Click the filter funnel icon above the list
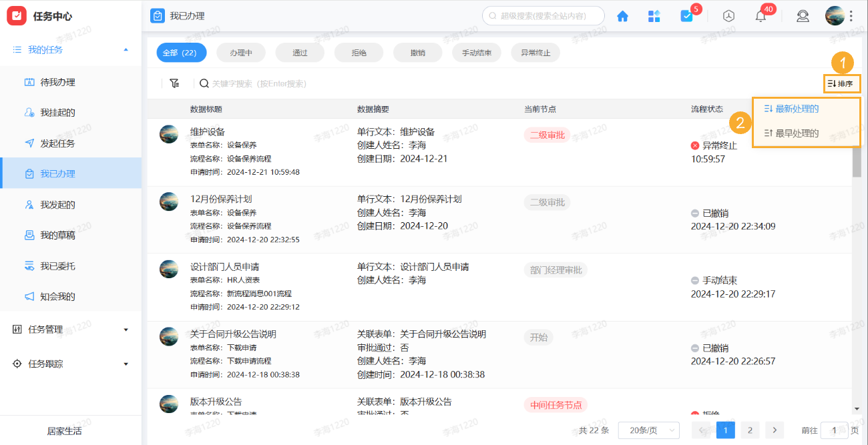Viewport: 868px width, 445px height. [x=174, y=83]
